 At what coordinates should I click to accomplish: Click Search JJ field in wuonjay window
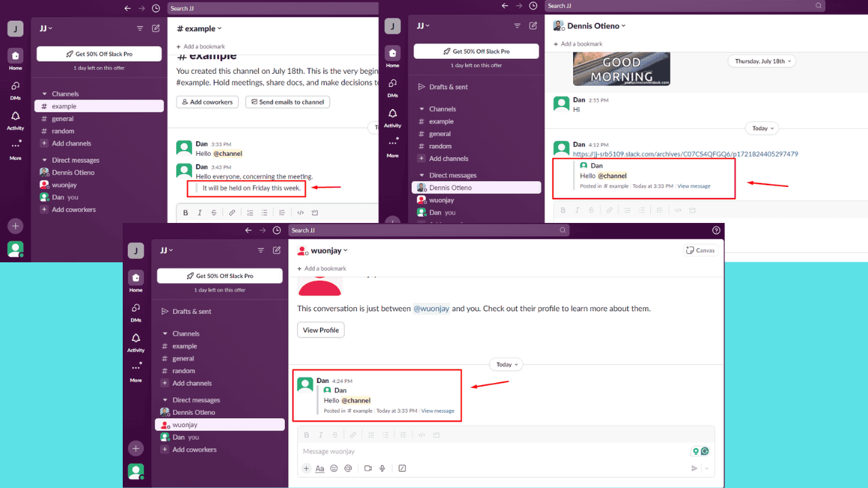pos(429,230)
